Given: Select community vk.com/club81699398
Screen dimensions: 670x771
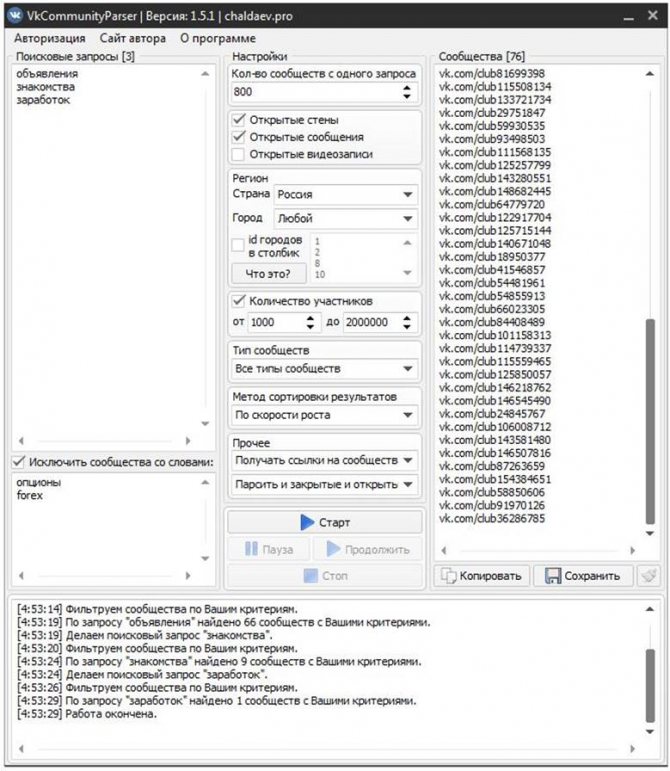Looking at the screenshot, I should 492,74.
